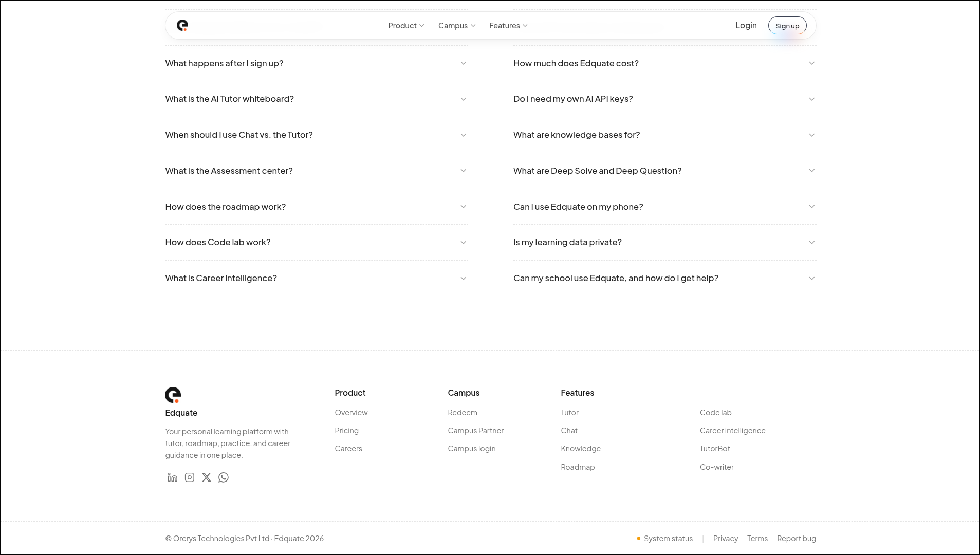Open the Tutor footer link
Screen dimensions: 980x555
[x=569, y=413]
